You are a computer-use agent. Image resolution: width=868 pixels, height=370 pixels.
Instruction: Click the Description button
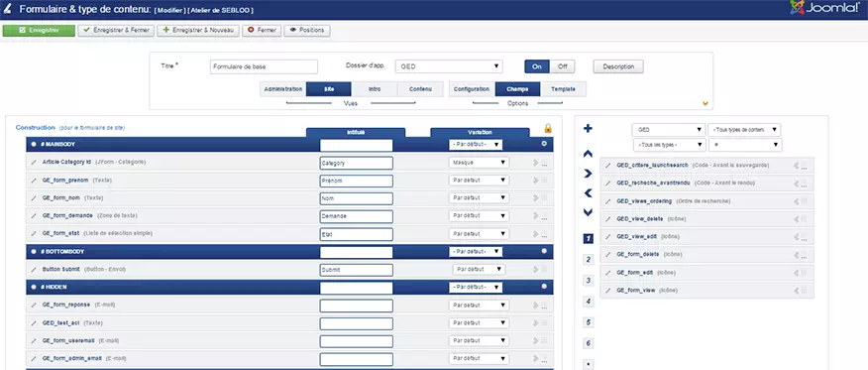618,66
